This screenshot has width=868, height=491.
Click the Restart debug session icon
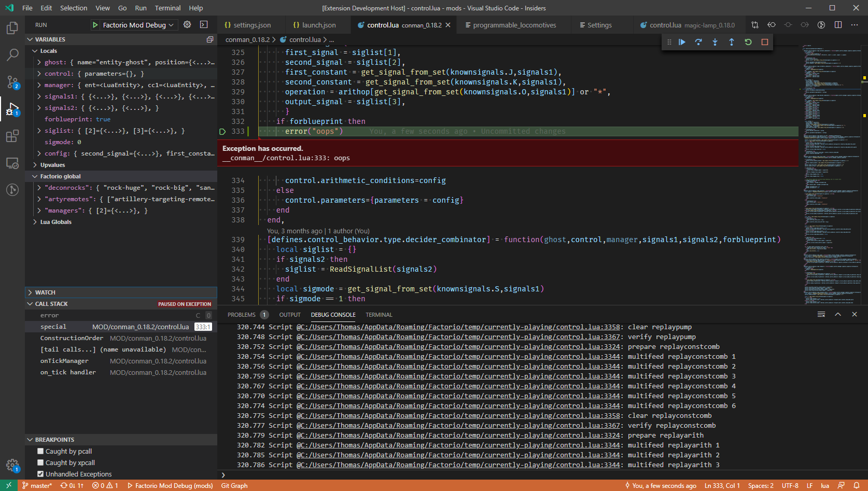748,42
